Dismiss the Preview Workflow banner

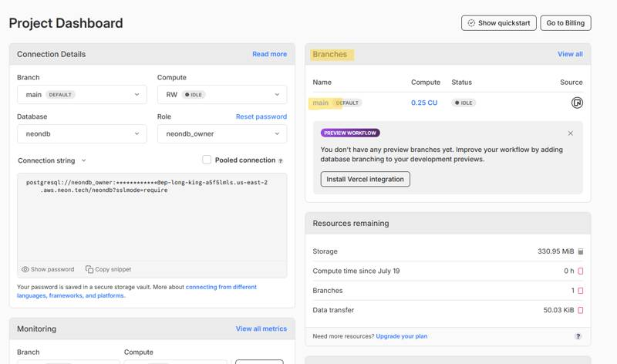click(x=571, y=133)
